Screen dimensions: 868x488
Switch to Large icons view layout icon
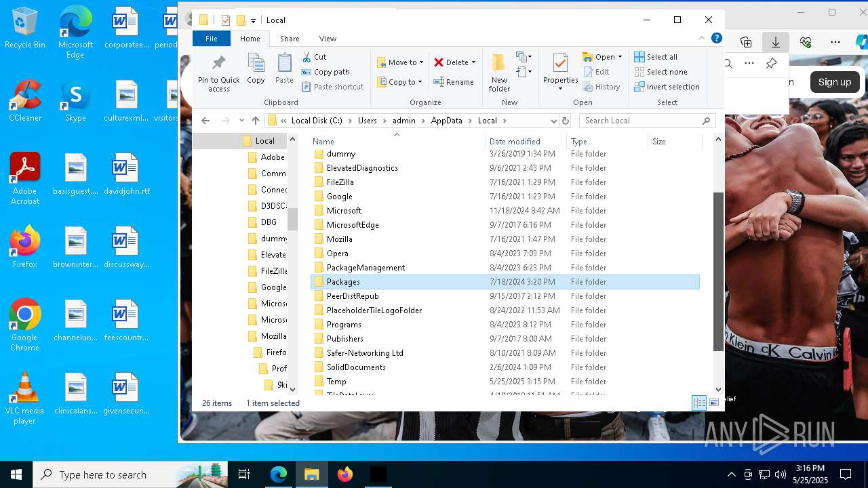pyautogui.click(x=713, y=403)
